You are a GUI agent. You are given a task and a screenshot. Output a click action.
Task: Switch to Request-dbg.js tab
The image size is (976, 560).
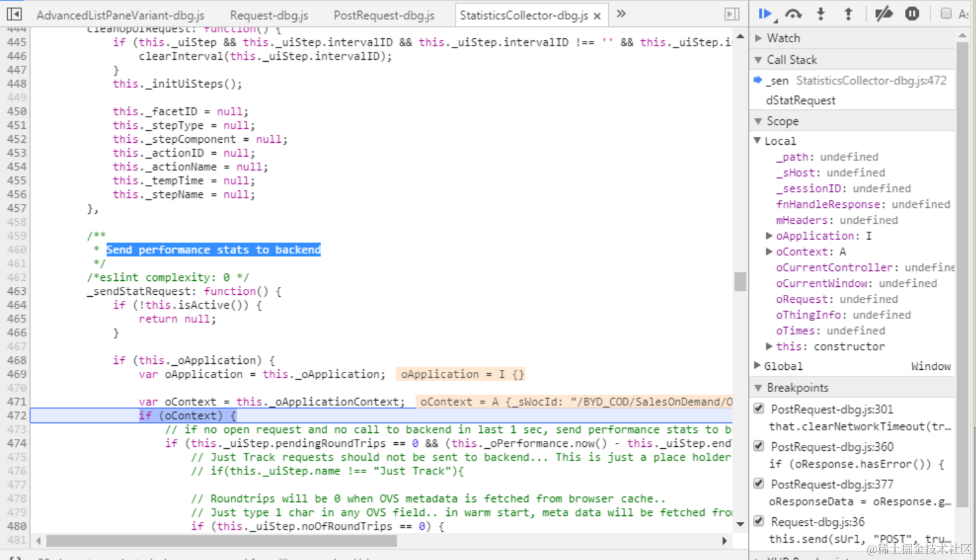point(269,14)
